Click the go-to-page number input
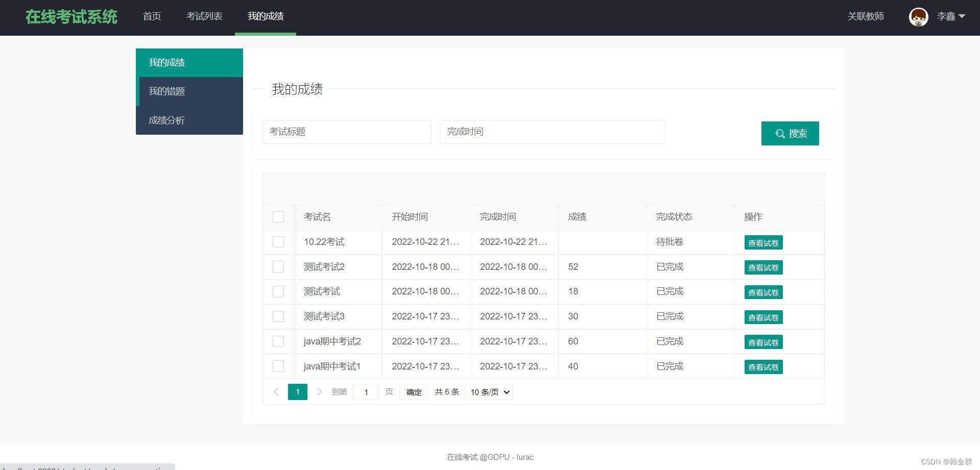This screenshot has height=470, width=980. [366, 392]
